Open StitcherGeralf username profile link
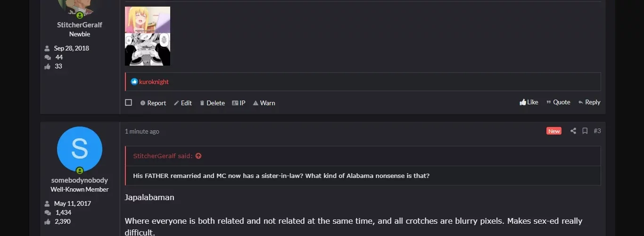This screenshot has width=644, height=236. click(79, 25)
